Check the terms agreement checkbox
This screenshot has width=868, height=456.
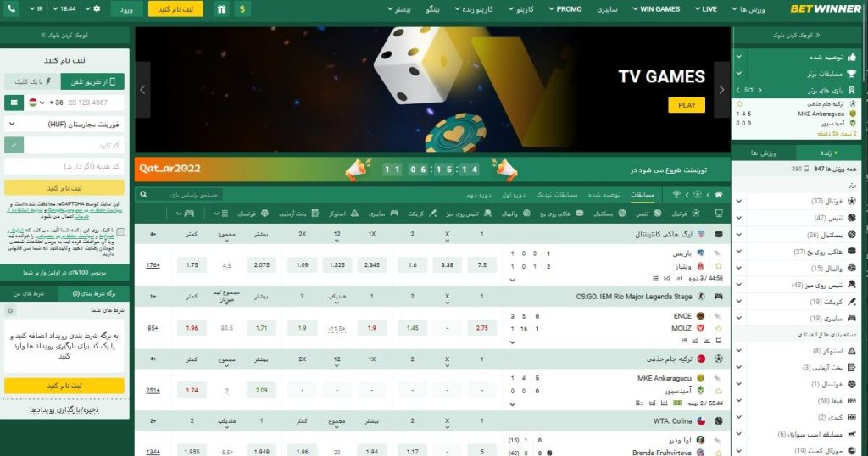[x=120, y=232]
